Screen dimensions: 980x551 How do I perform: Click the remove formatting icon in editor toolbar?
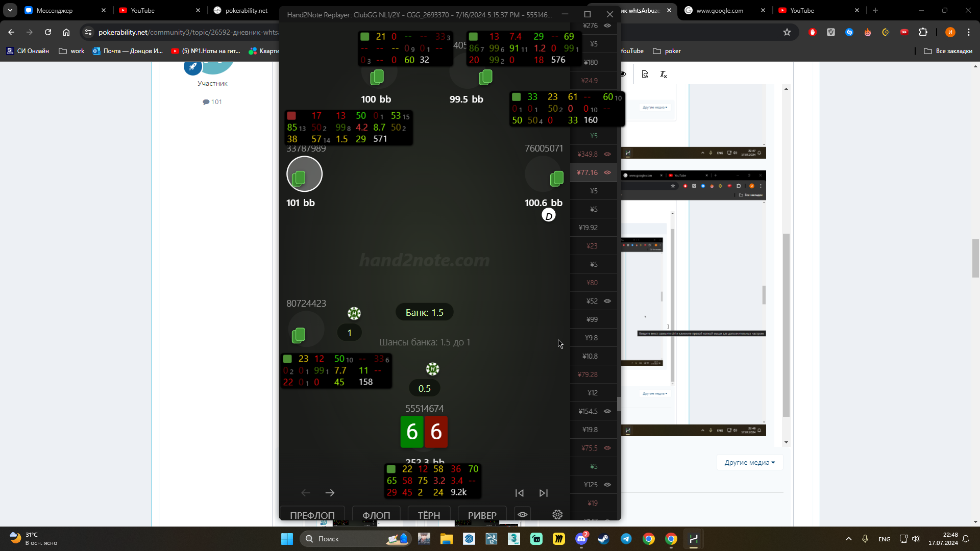point(664,74)
